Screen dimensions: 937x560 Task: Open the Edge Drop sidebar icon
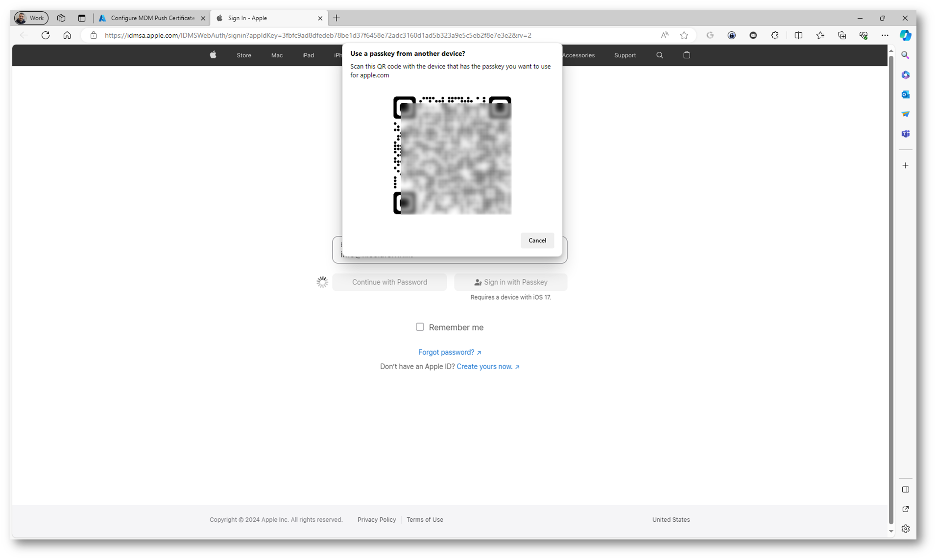pyautogui.click(x=905, y=114)
